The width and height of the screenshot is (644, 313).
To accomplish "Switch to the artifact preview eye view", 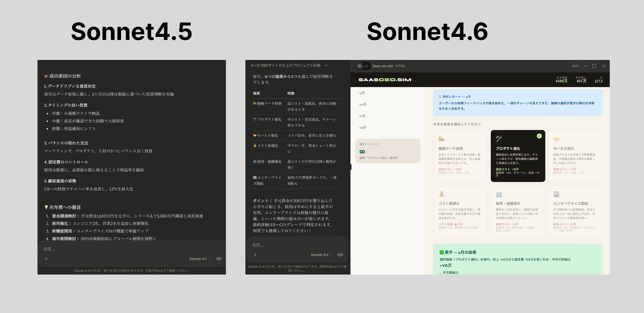I will [359, 66].
